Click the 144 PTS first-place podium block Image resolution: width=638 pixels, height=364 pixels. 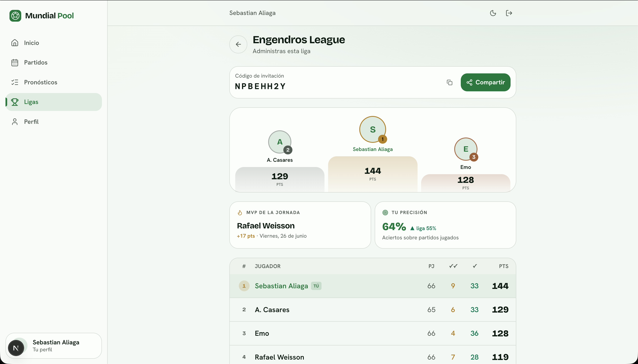tap(372, 174)
